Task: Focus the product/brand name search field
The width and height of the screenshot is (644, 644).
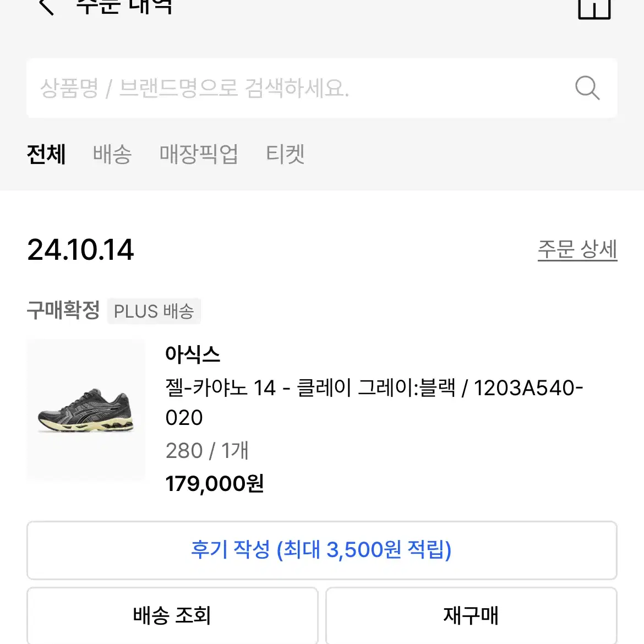Action: (321, 88)
